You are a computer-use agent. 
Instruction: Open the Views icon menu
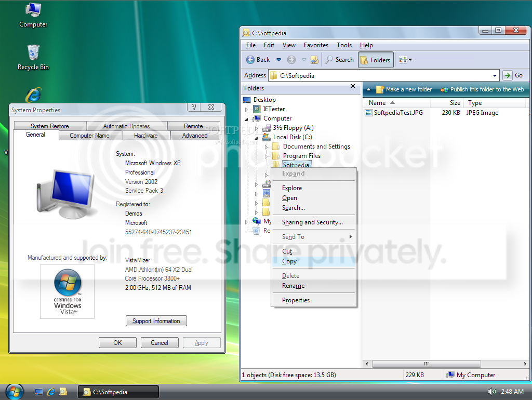(405, 60)
